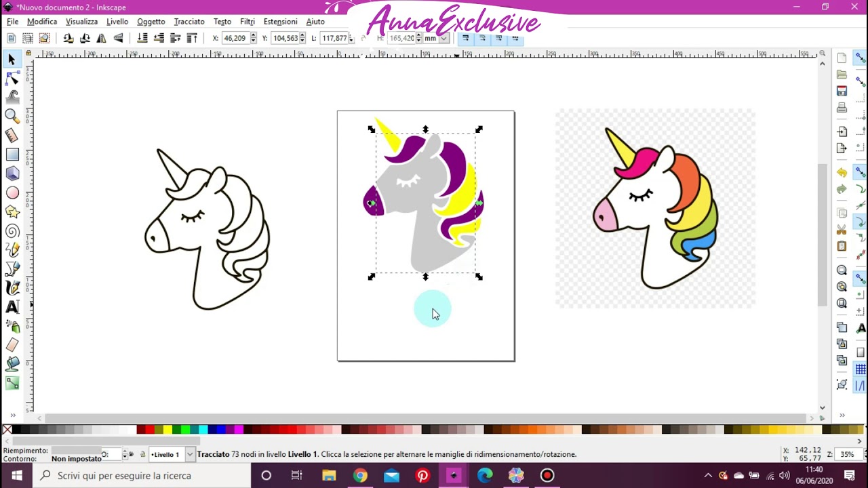
Task: Select the Spray tool
Action: click(12, 326)
